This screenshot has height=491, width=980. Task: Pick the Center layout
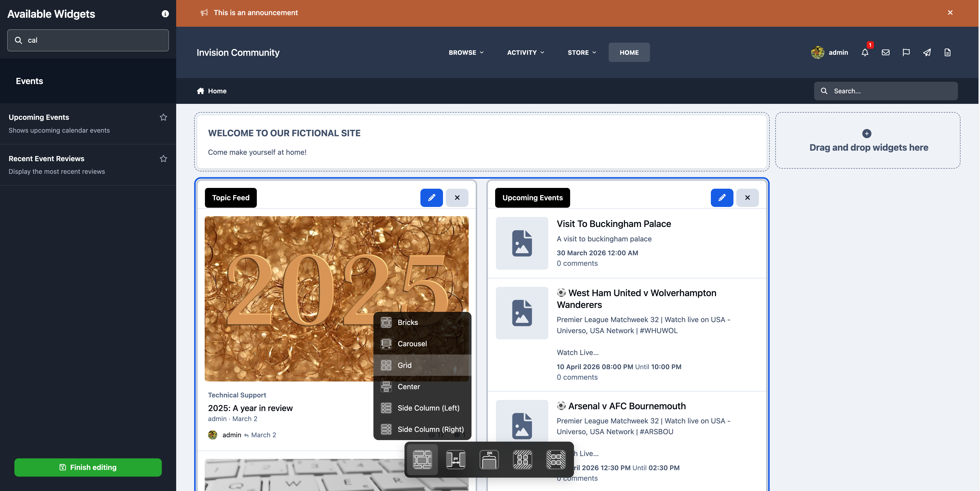click(422, 387)
